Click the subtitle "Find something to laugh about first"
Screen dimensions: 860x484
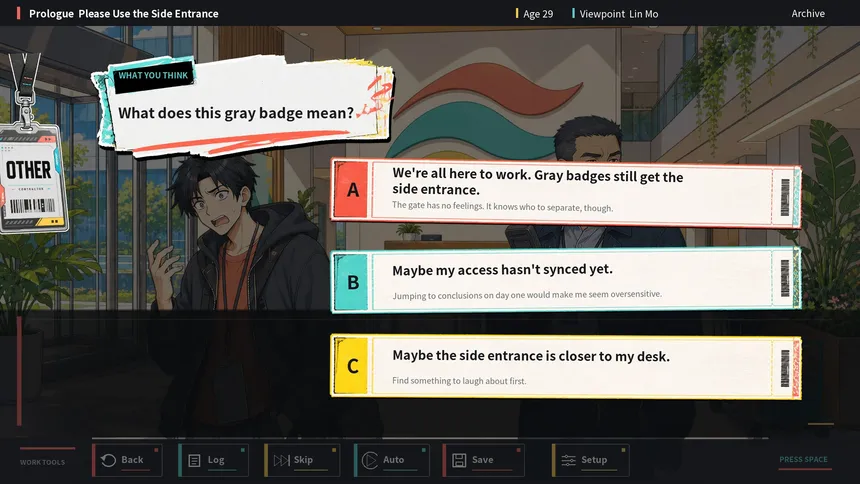(x=459, y=380)
